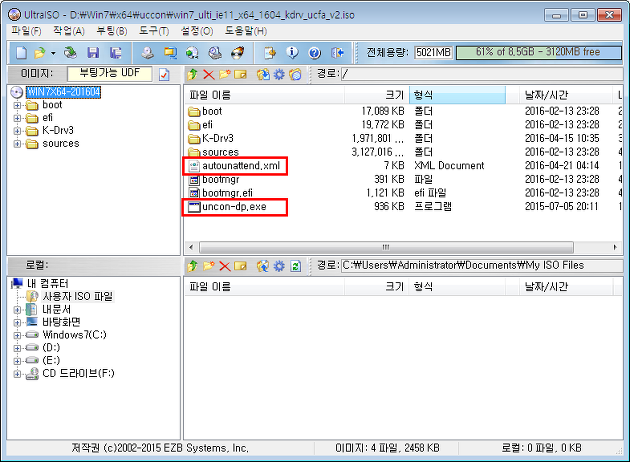Select 사용자 ISO 파일 in the local tree
This screenshot has width=630, height=462.
(78, 296)
